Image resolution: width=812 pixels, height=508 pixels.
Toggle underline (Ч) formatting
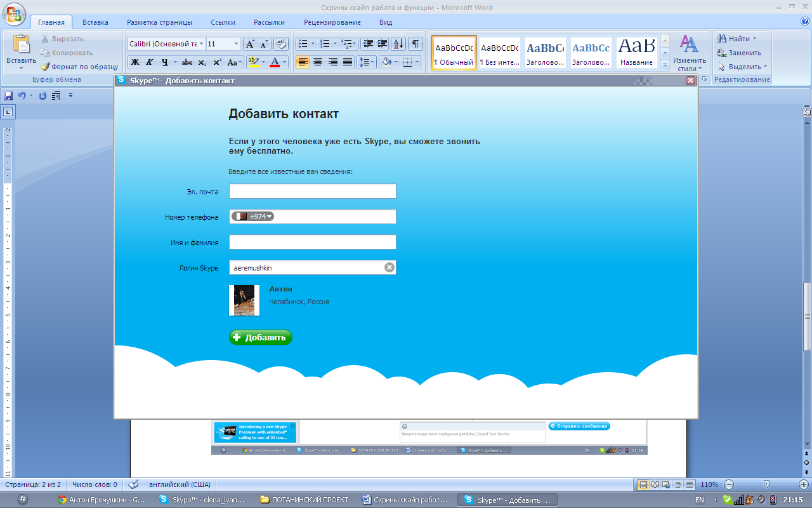[165, 62]
